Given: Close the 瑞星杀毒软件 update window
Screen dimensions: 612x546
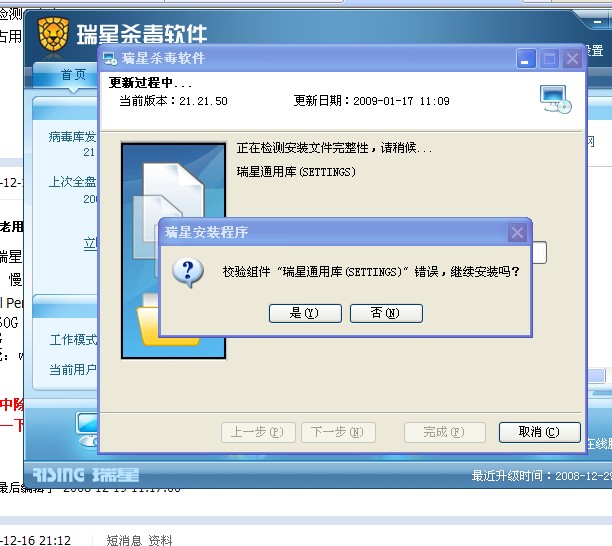Looking at the screenshot, I should coord(572,59).
